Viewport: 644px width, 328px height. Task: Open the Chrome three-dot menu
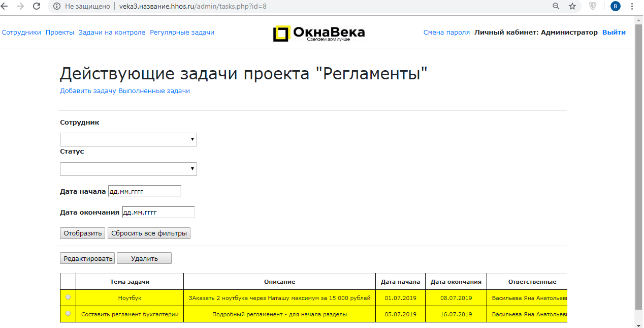pos(632,6)
